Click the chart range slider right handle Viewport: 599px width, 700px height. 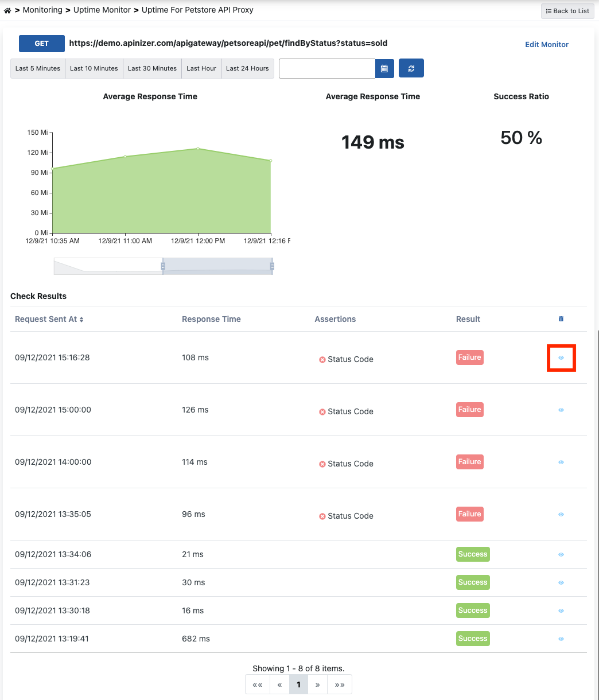(x=272, y=266)
